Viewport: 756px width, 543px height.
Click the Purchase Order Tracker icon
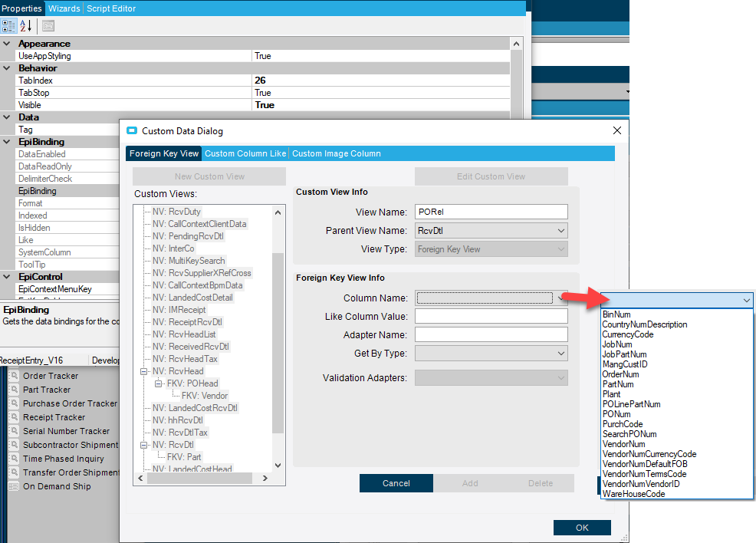pyautogui.click(x=14, y=403)
